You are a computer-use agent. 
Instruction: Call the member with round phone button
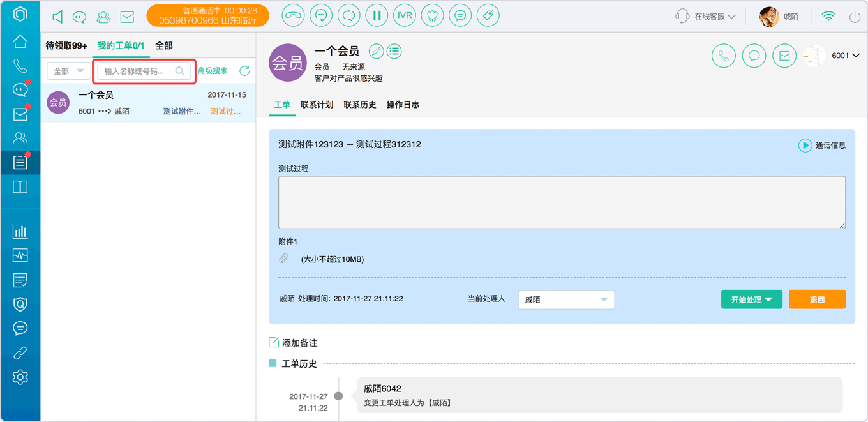(724, 56)
